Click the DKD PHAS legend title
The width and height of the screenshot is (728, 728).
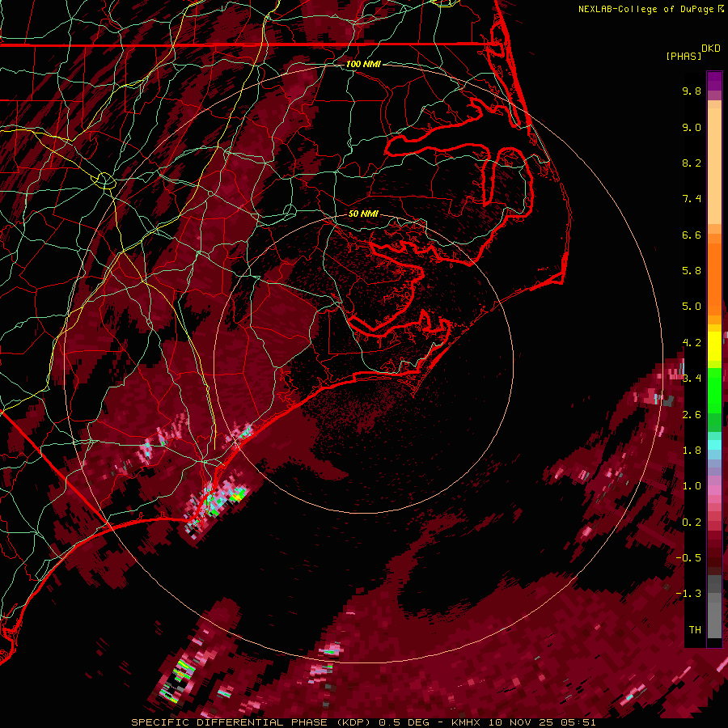[x=692, y=52]
